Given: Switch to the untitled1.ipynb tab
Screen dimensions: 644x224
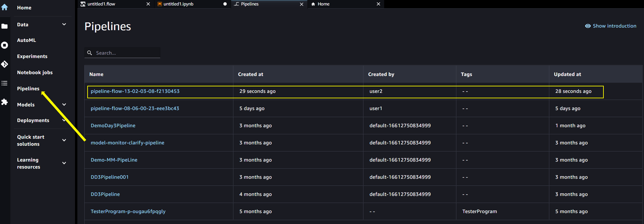Looking at the screenshot, I should coord(192,4).
